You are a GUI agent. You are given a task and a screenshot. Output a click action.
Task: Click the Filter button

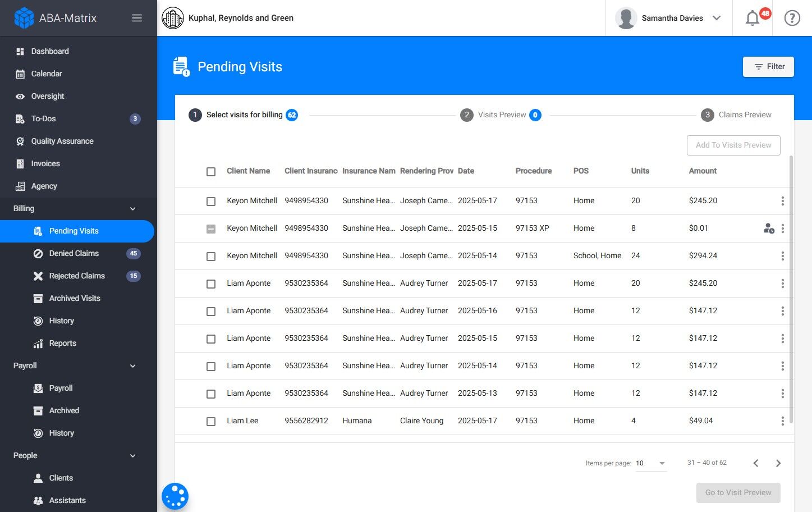point(768,66)
